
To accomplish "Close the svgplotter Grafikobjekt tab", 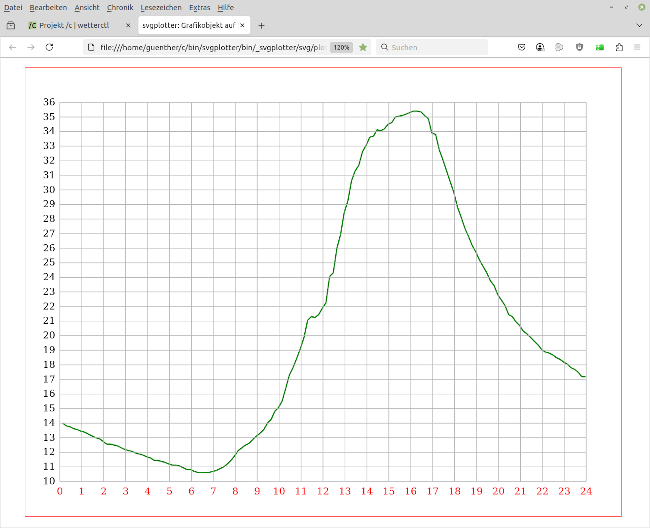I will click(243, 25).
